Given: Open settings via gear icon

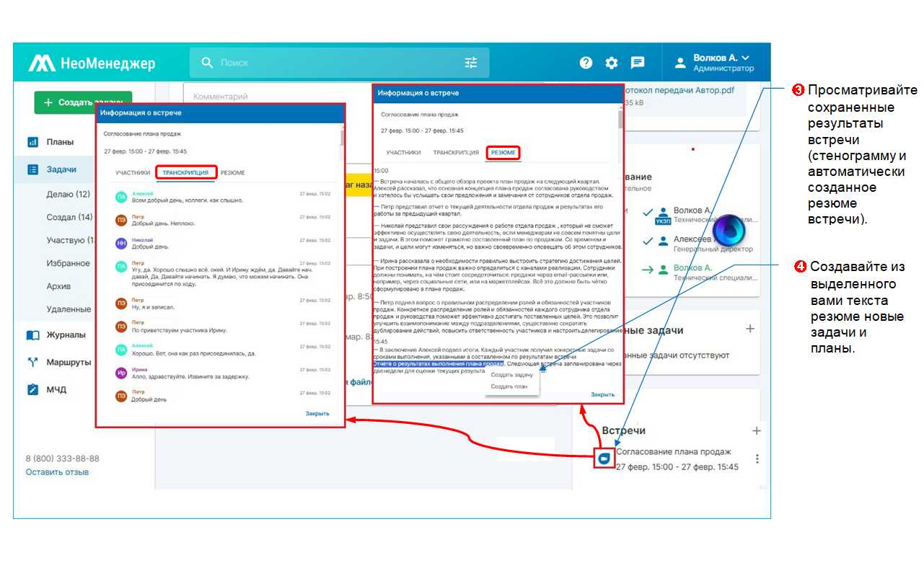Looking at the screenshot, I should click(612, 63).
